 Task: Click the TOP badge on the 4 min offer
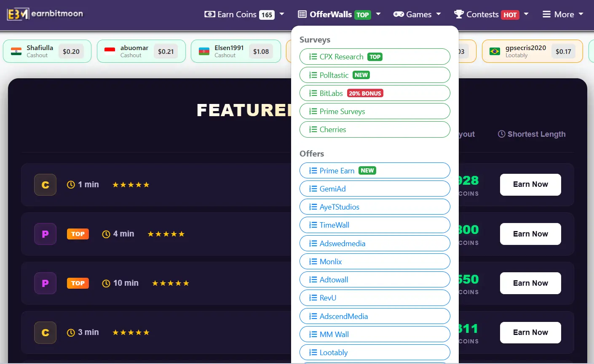click(x=78, y=234)
